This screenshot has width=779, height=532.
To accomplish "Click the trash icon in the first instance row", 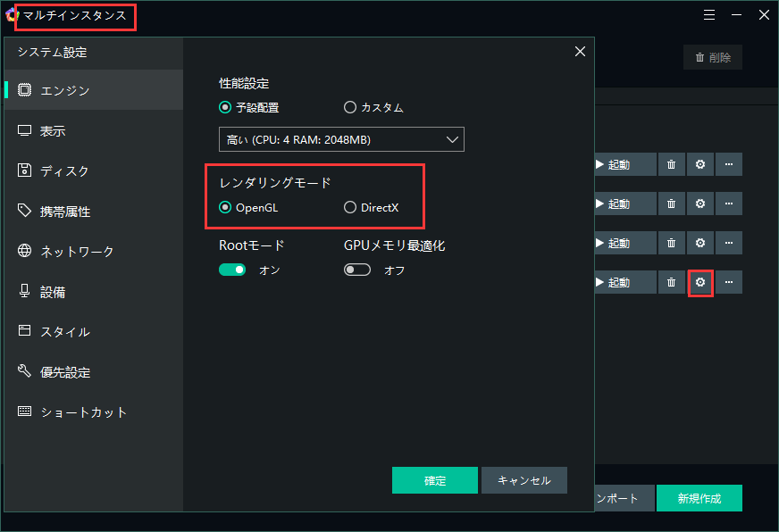I will click(x=671, y=165).
